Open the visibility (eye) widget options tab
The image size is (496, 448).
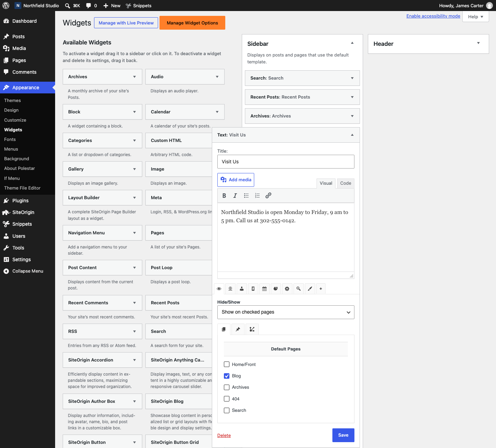(219, 289)
